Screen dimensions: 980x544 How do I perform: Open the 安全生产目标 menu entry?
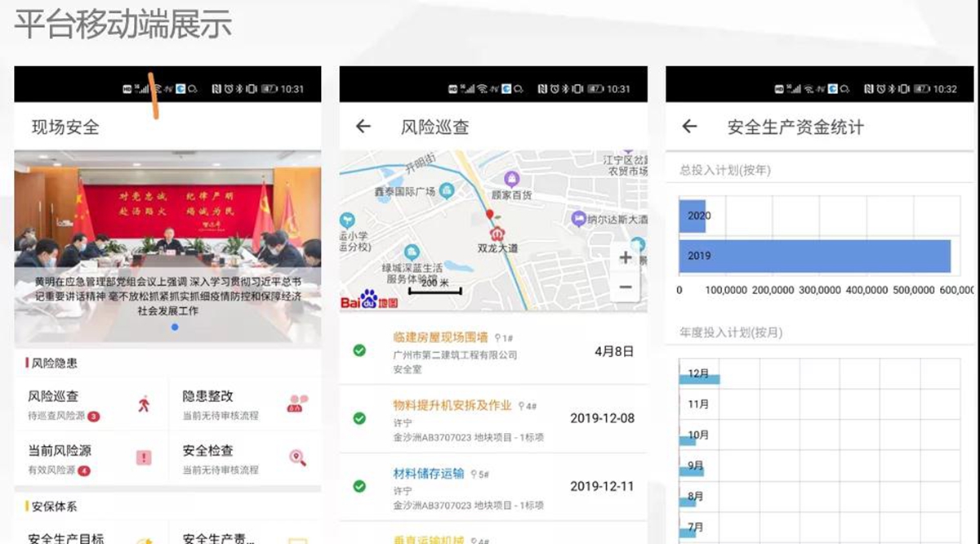coord(66,537)
